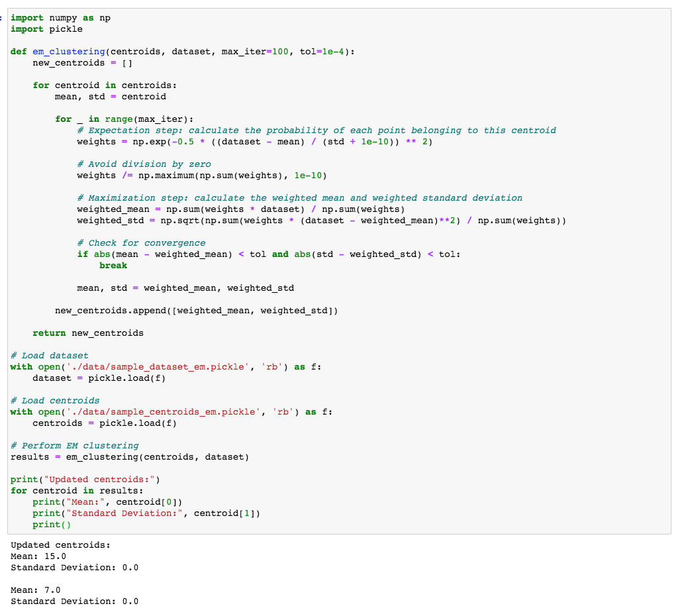Image resolution: width=682 pixels, height=616 pixels.
Task: Click the 'import numpy as np' line
Action: coord(60,18)
